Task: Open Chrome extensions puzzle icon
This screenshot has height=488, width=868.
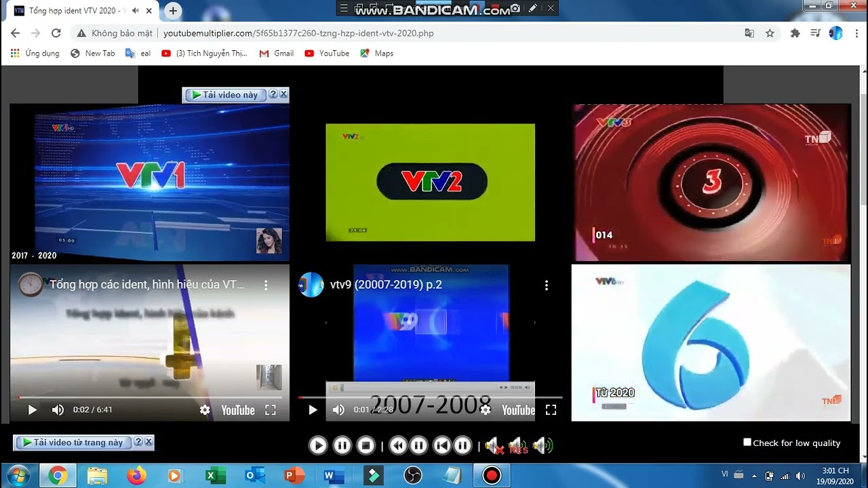Action: coord(795,33)
